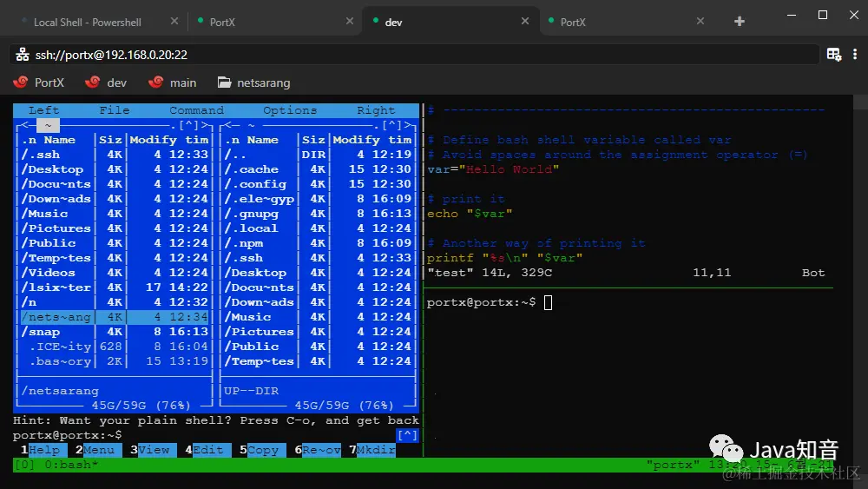868x489 pixels.
Task: Click the network icon beside ssh address
Action: pos(23,54)
